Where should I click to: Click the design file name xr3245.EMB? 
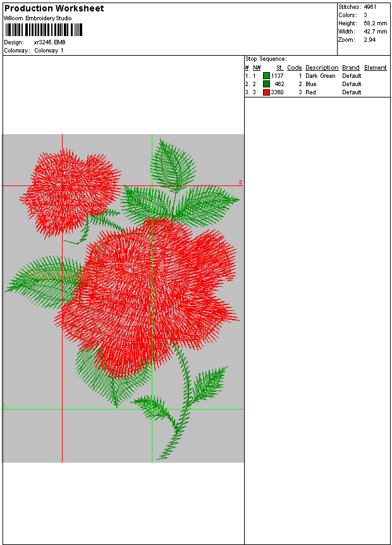(x=49, y=42)
